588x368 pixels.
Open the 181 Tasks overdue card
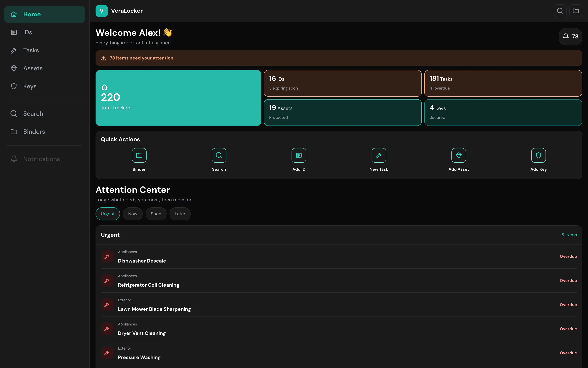503,83
